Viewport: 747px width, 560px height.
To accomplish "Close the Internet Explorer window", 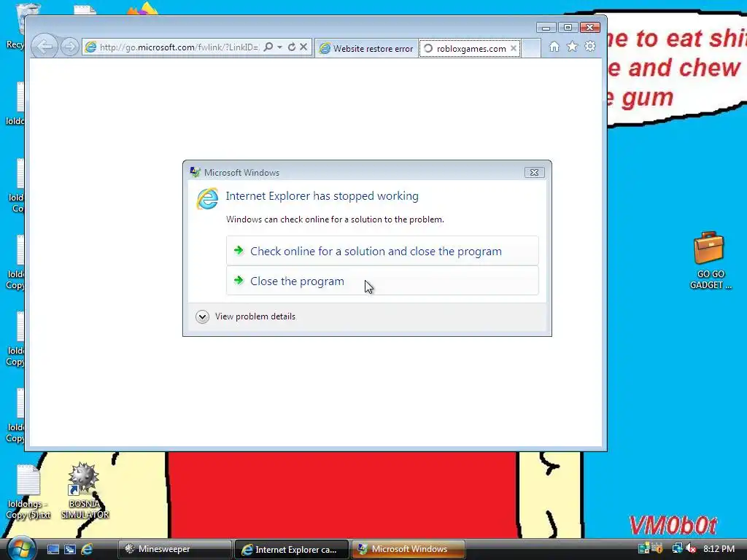I will coord(590,27).
